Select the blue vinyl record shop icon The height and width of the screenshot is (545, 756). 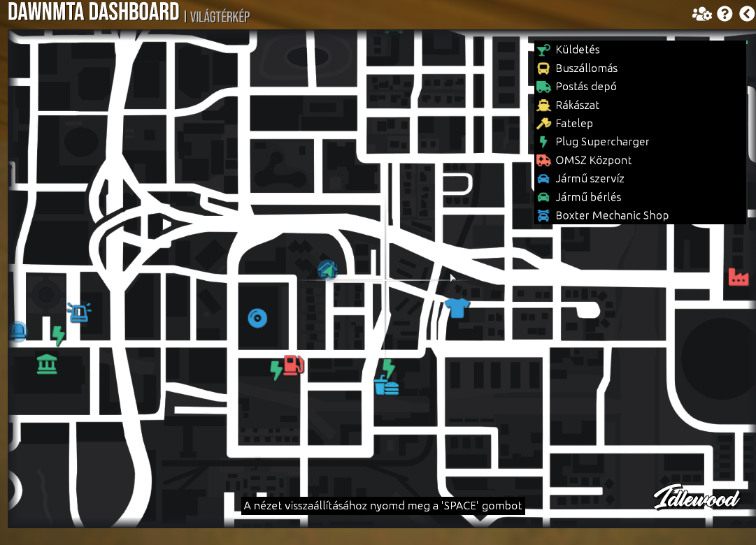(257, 319)
